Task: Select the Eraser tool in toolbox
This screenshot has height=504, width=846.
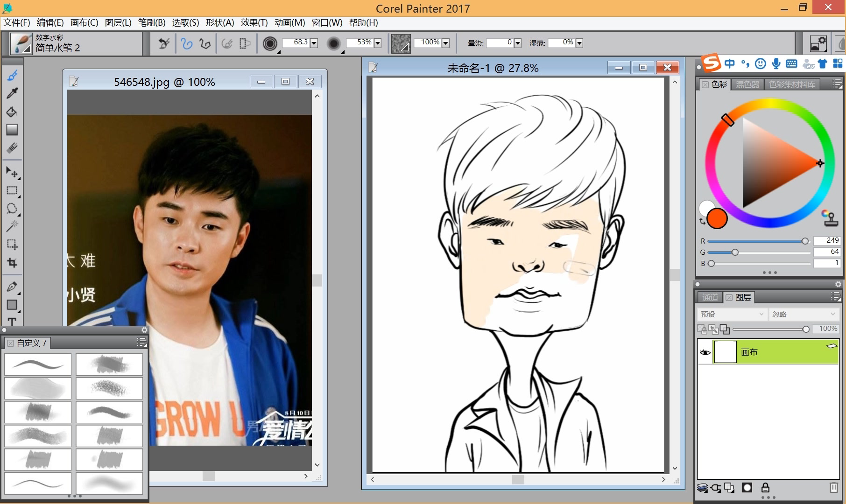Action: [12, 148]
